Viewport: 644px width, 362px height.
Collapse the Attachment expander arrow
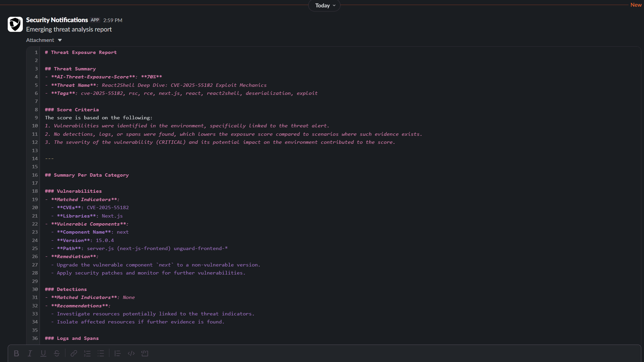click(x=60, y=40)
